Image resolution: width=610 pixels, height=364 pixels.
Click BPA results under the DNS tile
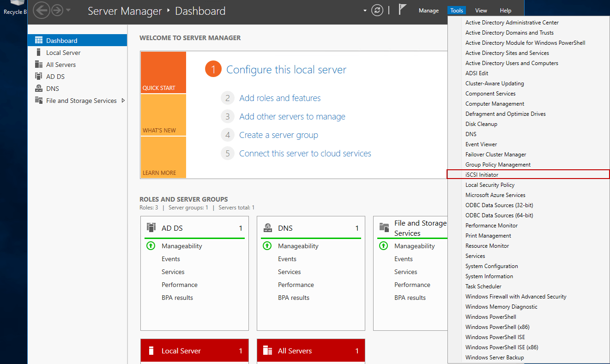(x=294, y=298)
